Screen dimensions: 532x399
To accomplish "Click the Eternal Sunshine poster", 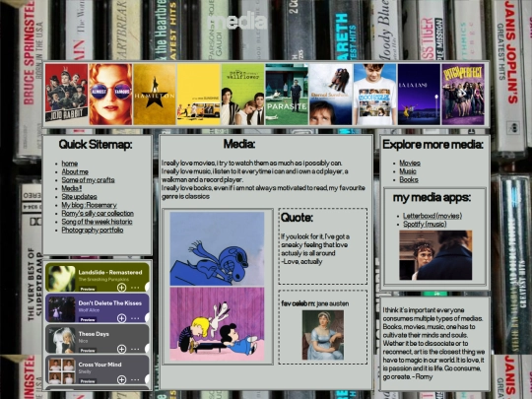I will 331,94.
